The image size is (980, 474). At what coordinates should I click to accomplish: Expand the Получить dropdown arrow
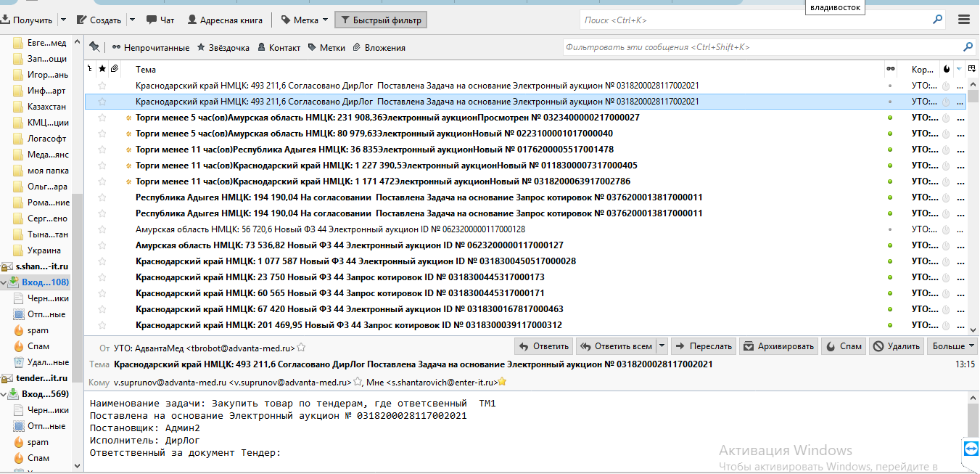pyautogui.click(x=63, y=20)
